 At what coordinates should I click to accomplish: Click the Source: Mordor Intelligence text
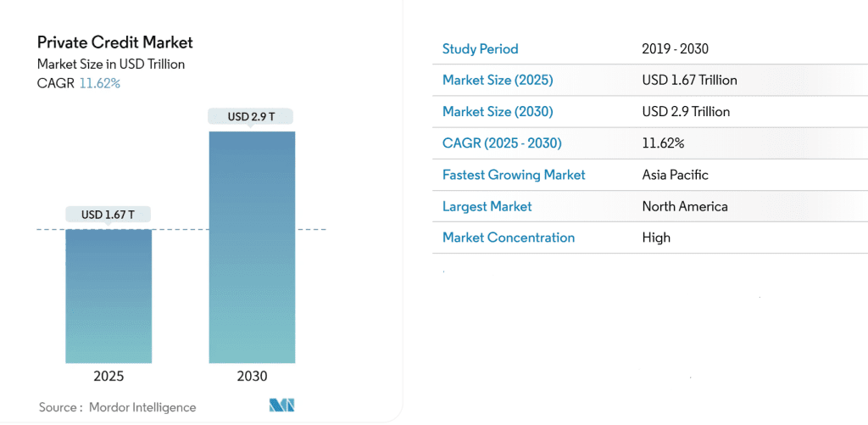point(117,407)
